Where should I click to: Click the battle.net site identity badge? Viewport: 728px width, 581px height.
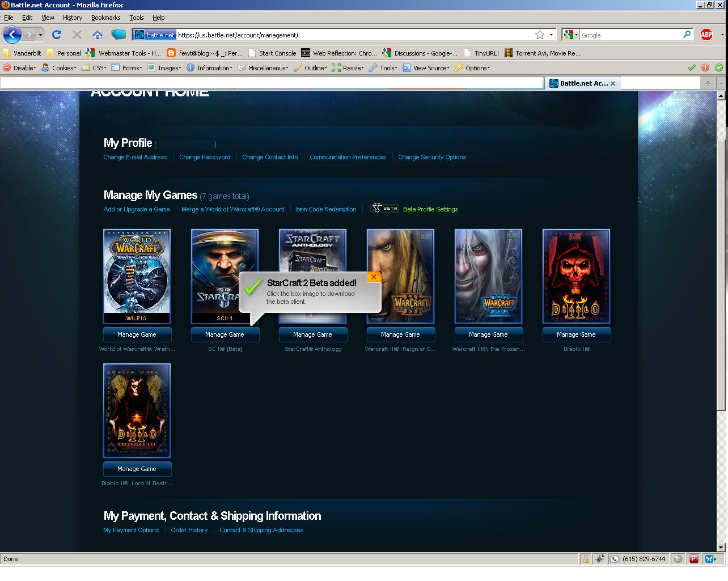pyautogui.click(x=155, y=35)
